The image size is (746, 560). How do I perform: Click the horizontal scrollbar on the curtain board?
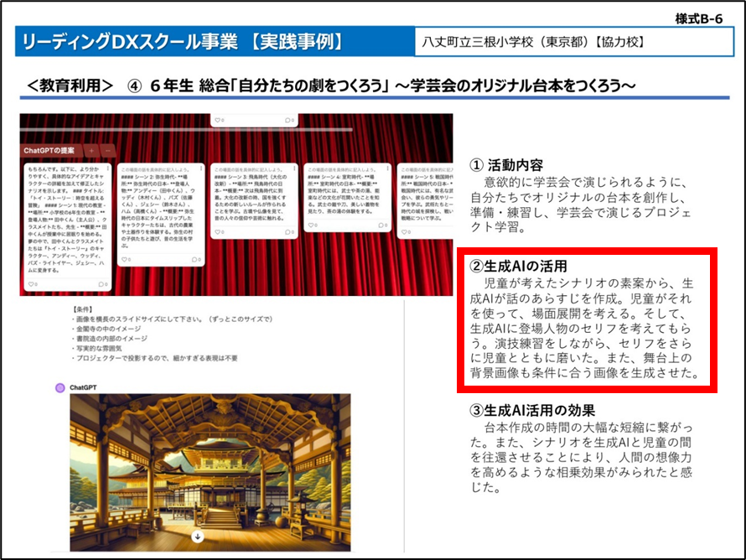click(x=186, y=129)
